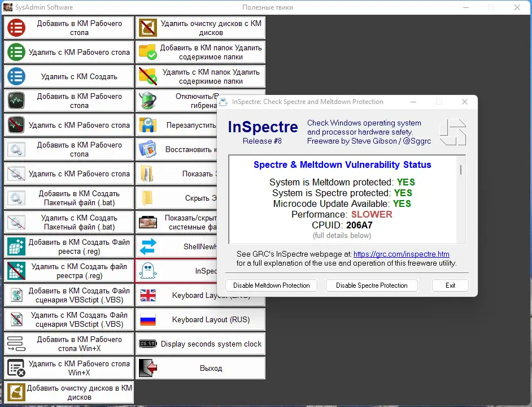The height and width of the screenshot is (407, 532).
Task: Click the blue list icon on Удалить с КМ Создать
Action: tap(16, 76)
